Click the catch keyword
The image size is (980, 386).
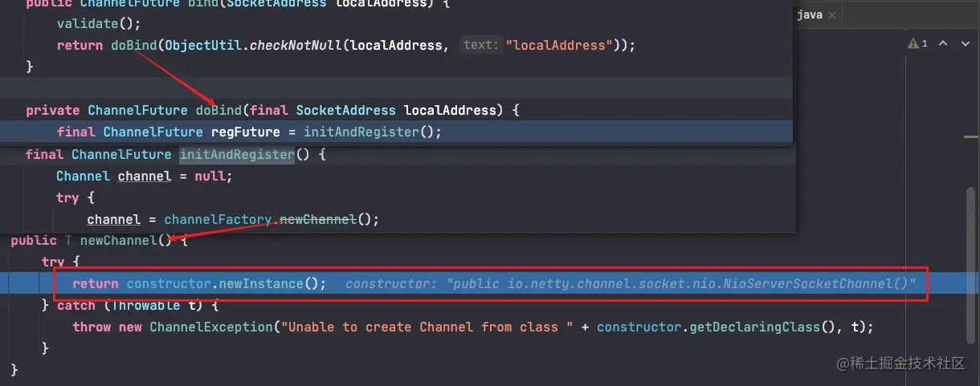click(76, 306)
